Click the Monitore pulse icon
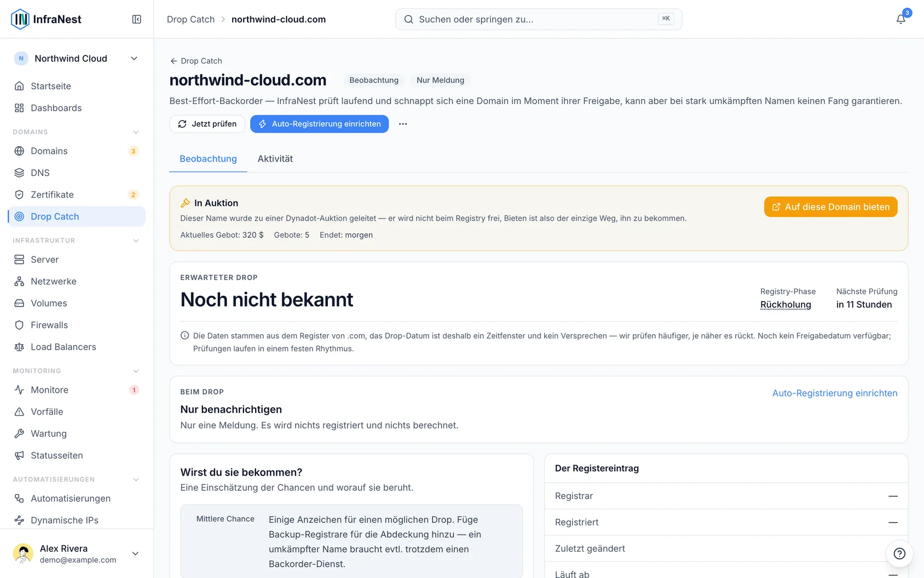Viewport: 924px width, 578px height. point(19,390)
